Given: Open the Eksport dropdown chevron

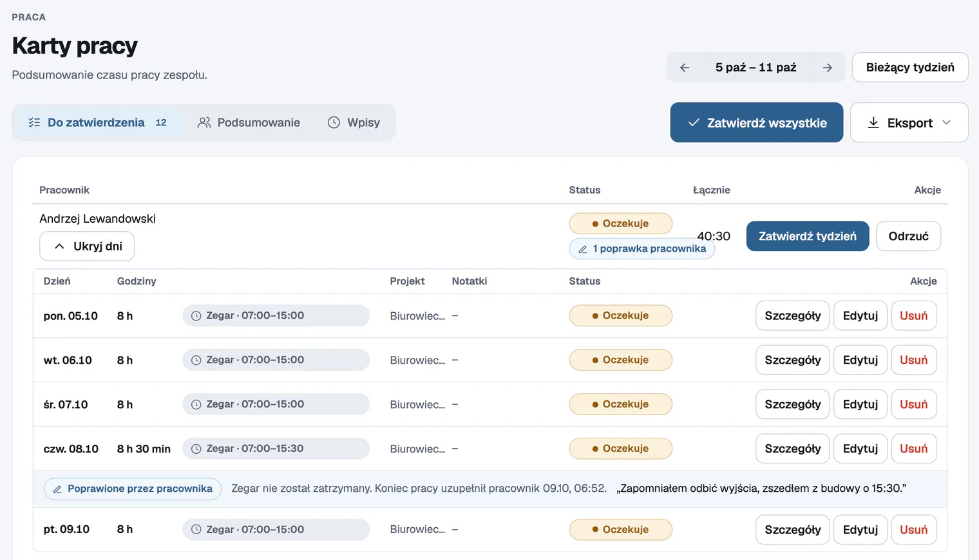Looking at the screenshot, I should (946, 122).
